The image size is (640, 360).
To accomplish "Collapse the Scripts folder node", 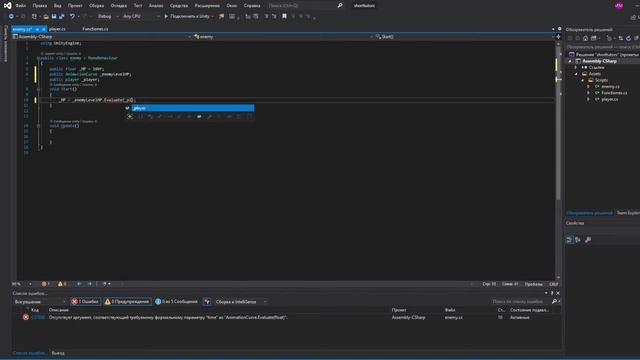I will point(583,80).
